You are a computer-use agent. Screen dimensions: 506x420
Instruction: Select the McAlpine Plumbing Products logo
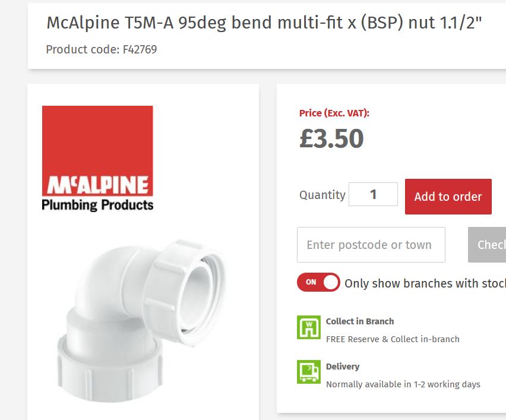pyautogui.click(x=97, y=157)
